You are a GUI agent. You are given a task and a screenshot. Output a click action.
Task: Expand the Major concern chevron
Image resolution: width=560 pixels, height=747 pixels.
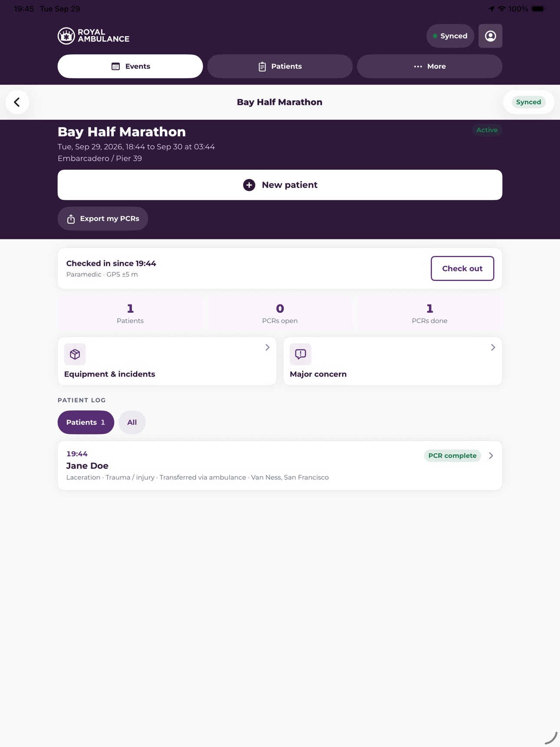coord(493,347)
